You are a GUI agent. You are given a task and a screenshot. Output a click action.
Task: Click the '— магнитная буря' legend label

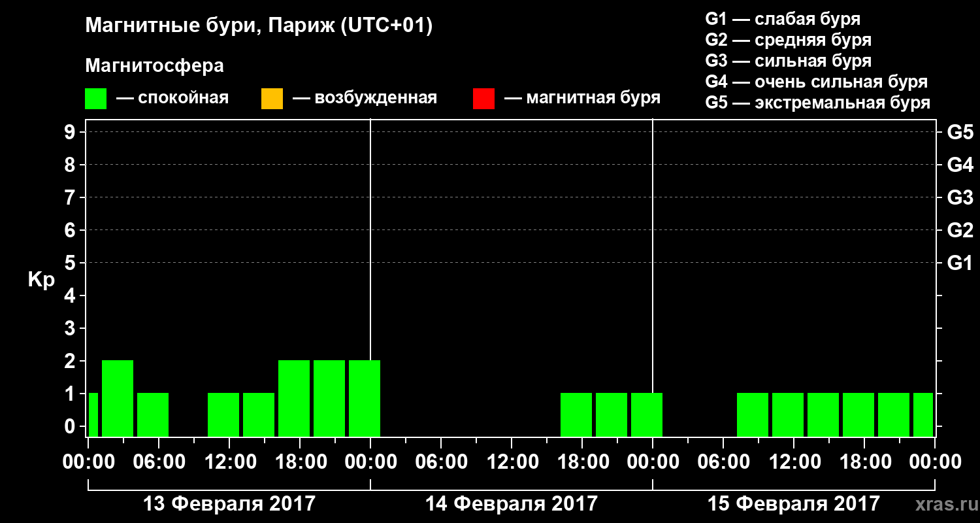[x=583, y=98]
